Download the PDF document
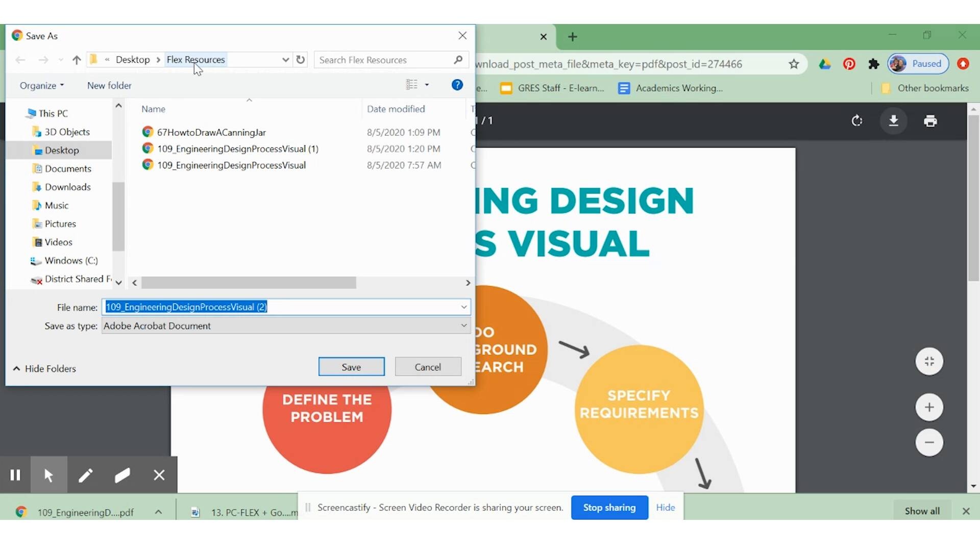 coord(894,121)
